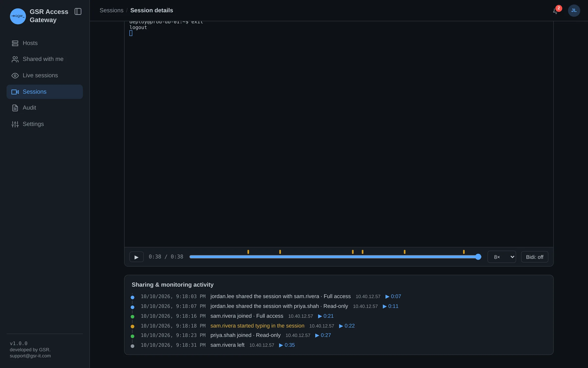This screenshot has height=368, width=588.
Task: Click the third orange timeline marker
Action: [x=353, y=252]
